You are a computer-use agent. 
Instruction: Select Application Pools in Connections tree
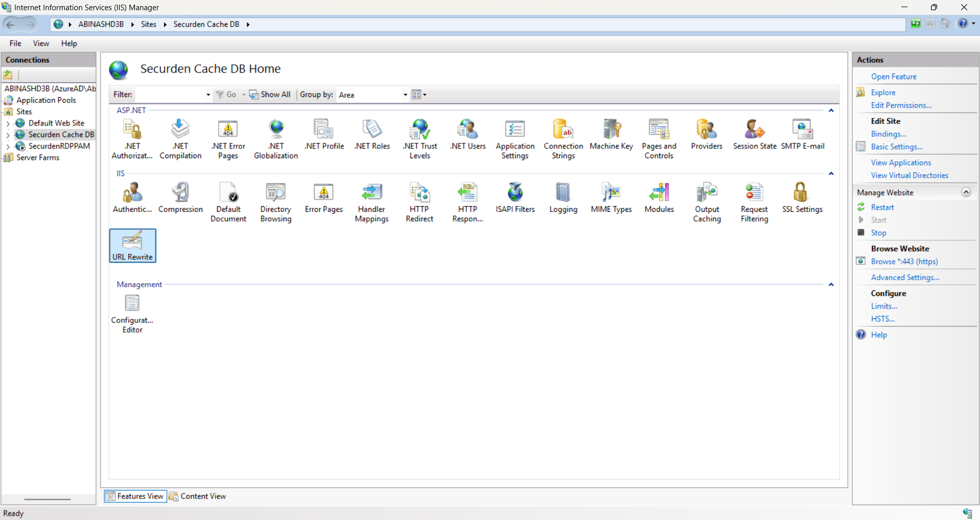tap(46, 100)
